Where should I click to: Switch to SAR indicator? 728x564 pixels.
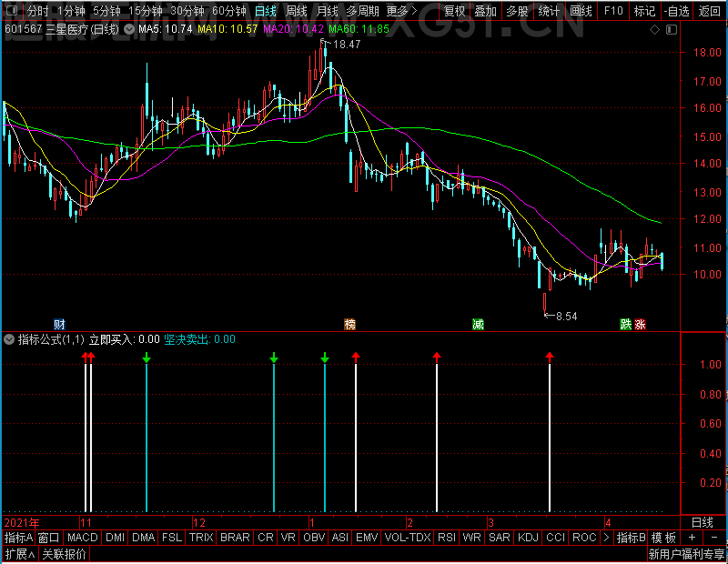click(x=500, y=538)
